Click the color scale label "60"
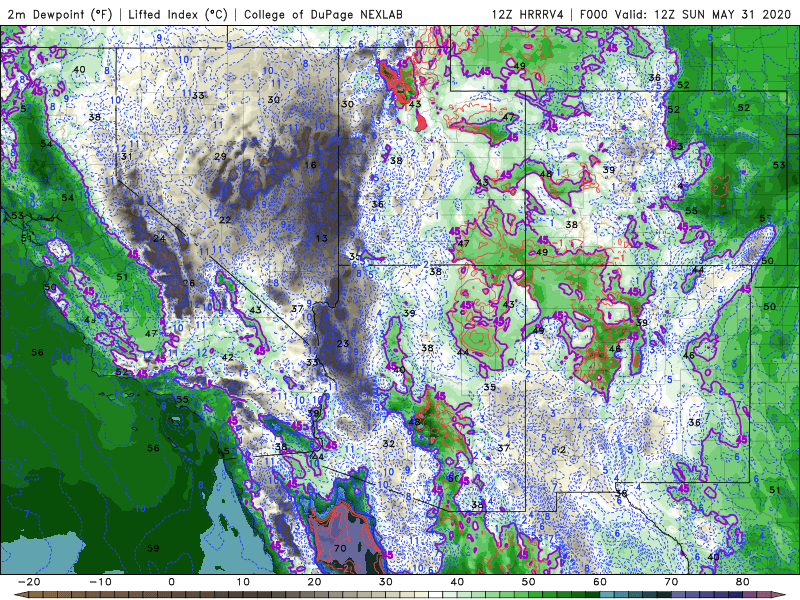Screen dimensions: 800x600 [600, 582]
